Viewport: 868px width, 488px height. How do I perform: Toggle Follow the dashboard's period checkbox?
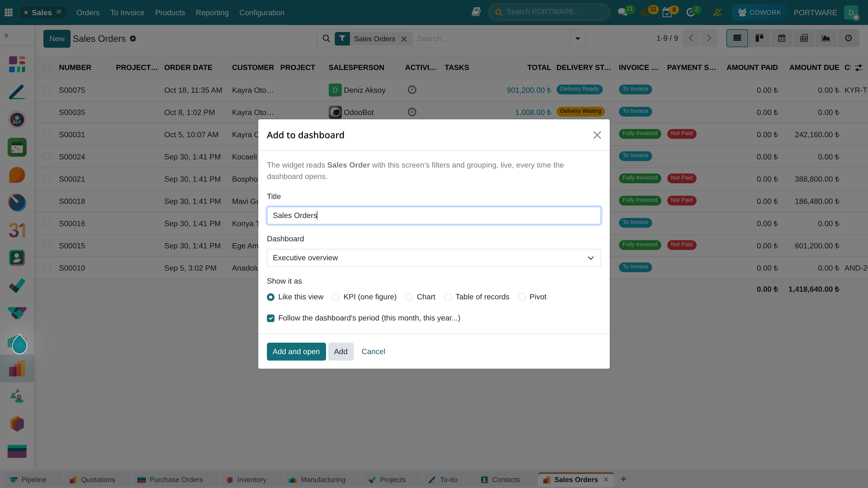pyautogui.click(x=271, y=318)
